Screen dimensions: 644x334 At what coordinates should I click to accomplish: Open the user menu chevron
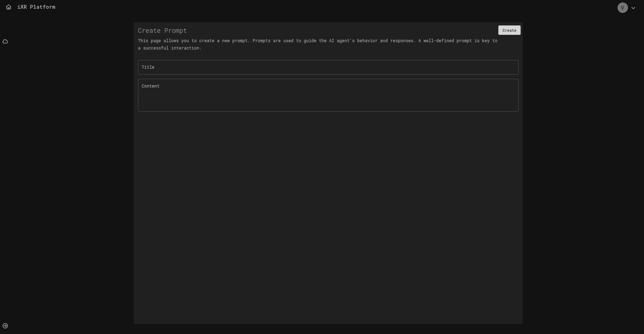pyautogui.click(x=633, y=8)
